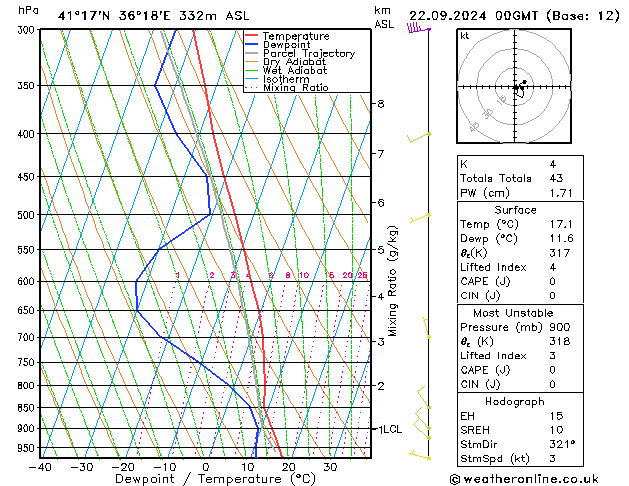Screen dimensions: 629x486
Task: Click the surface Temp value 17.1
Action: click(x=561, y=224)
